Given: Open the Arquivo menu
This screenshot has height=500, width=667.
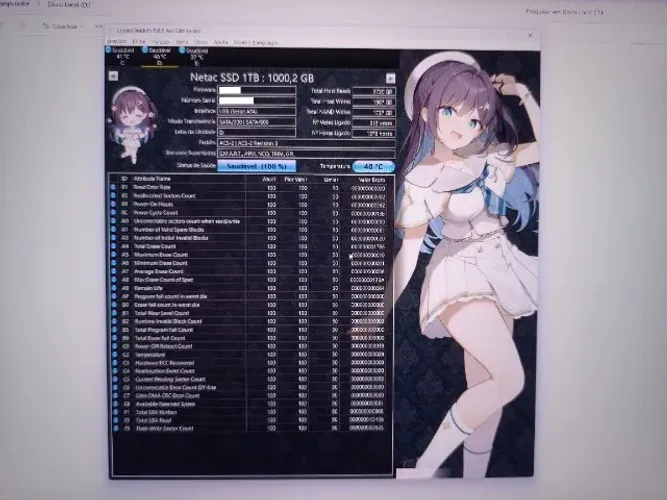Looking at the screenshot, I should 117,41.
